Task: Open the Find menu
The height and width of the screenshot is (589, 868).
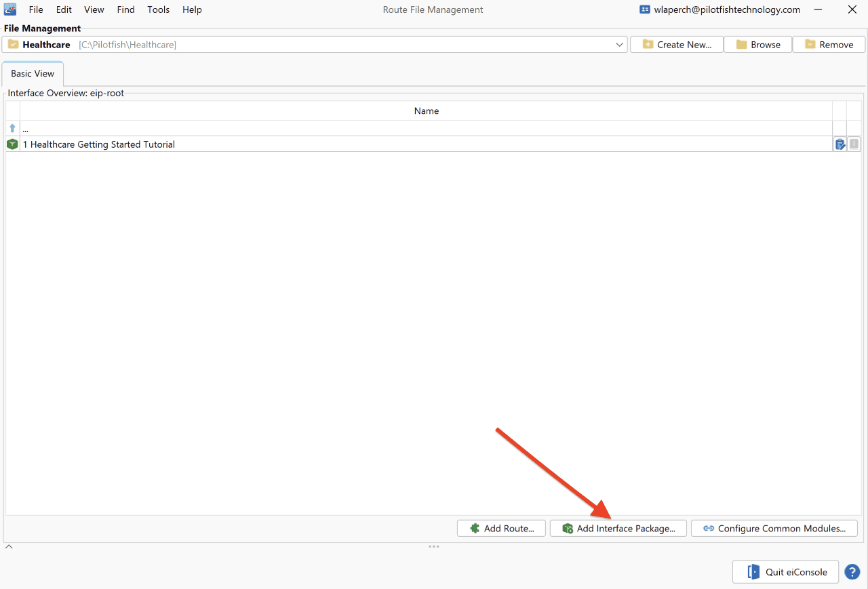Action: tap(125, 9)
